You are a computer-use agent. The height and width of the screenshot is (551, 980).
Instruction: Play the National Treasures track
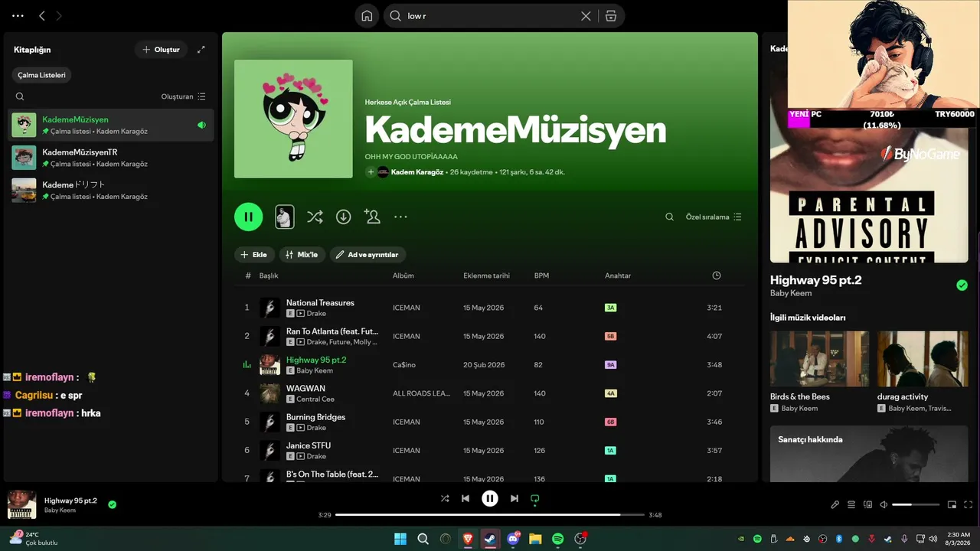489,308
